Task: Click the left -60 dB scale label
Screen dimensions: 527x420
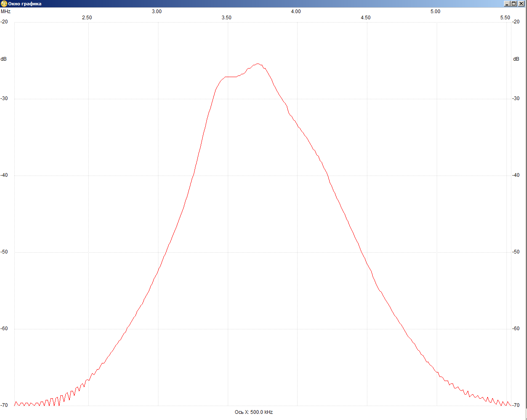Action: pyautogui.click(x=4, y=329)
